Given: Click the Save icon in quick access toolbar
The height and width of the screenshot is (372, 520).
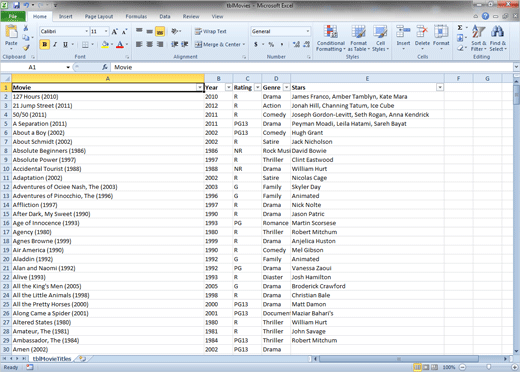Looking at the screenshot, I should (x=16, y=5).
